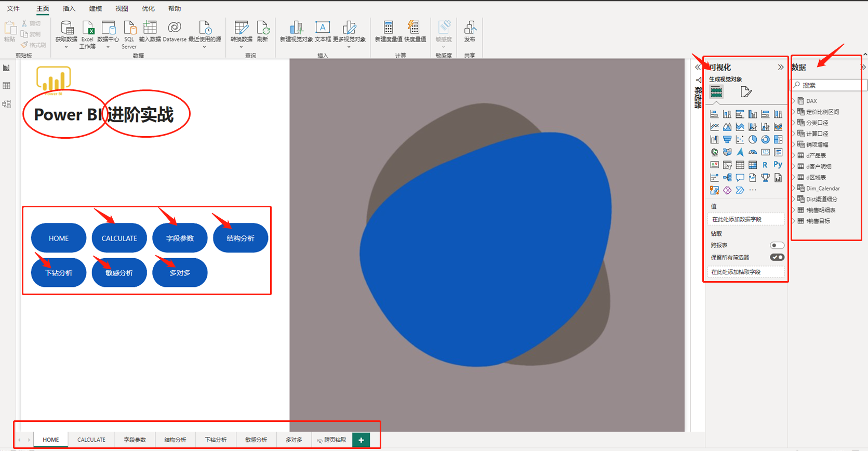Select the key influencers trophy visual
The width and height of the screenshot is (868, 451).
765,178
